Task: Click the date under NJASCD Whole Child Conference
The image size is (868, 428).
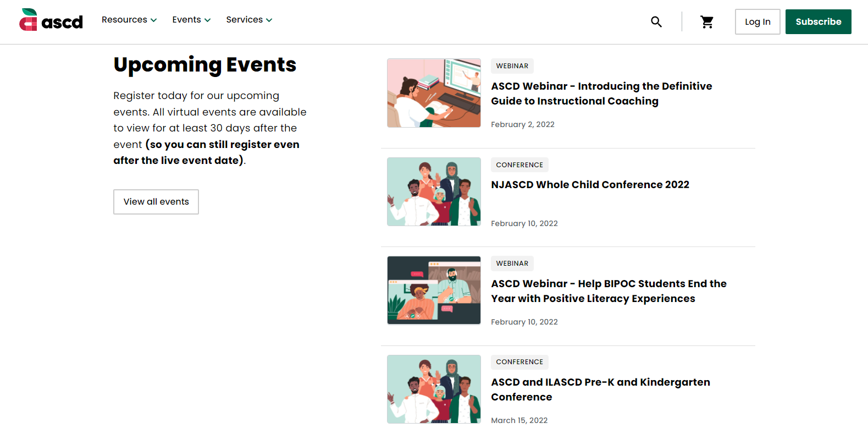Action: [524, 223]
